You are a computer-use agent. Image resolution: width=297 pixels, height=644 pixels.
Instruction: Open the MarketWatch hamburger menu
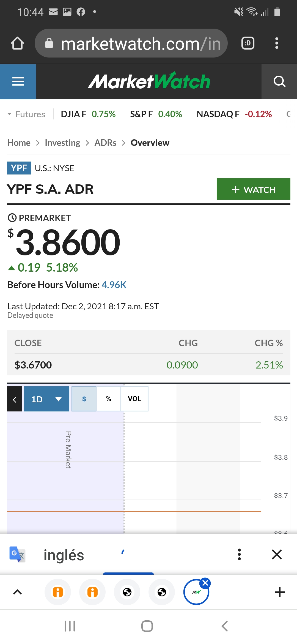[18, 81]
